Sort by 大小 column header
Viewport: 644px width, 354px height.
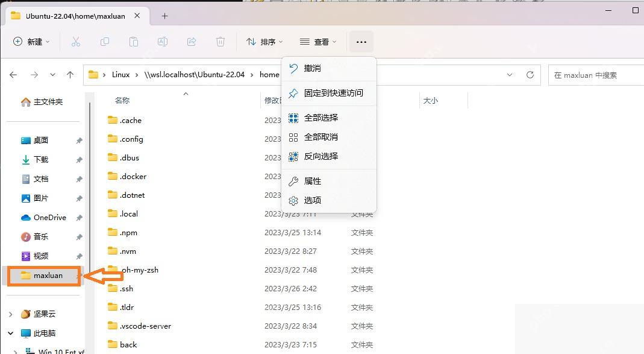[x=430, y=100]
